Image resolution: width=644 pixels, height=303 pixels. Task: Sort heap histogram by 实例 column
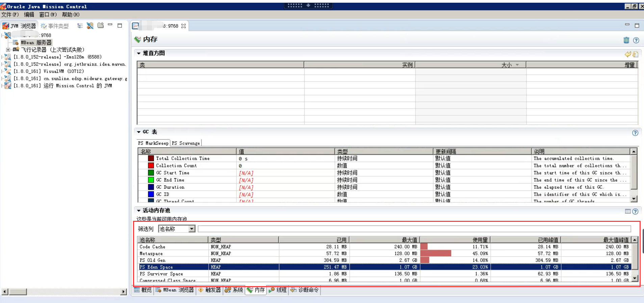[x=360, y=65]
